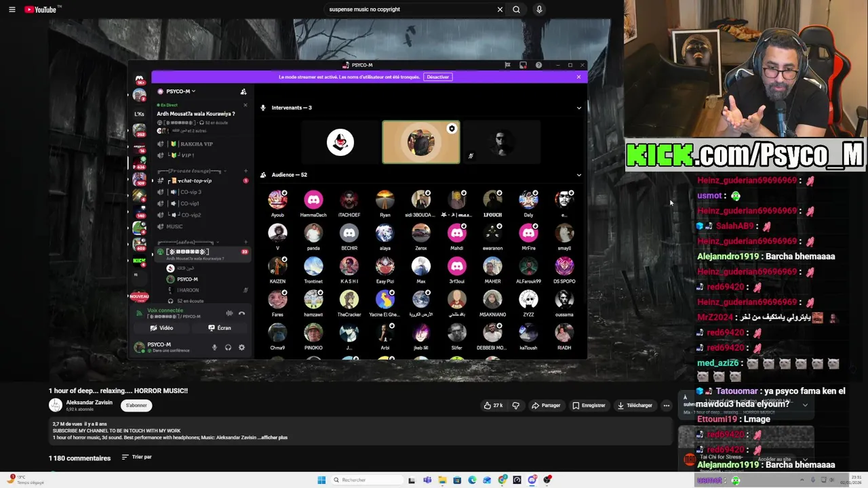Open more actions ellipsis beside Télécharger
The height and width of the screenshot is (488, 868).
coord(666,405)
